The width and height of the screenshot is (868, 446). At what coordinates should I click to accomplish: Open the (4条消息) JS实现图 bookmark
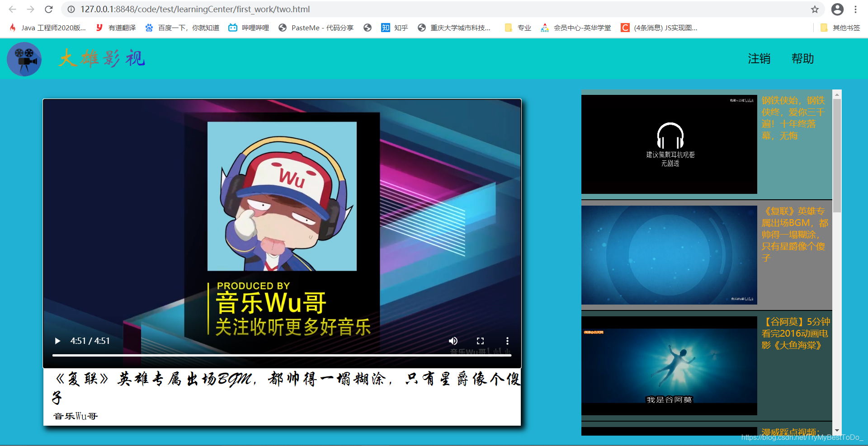659,28
